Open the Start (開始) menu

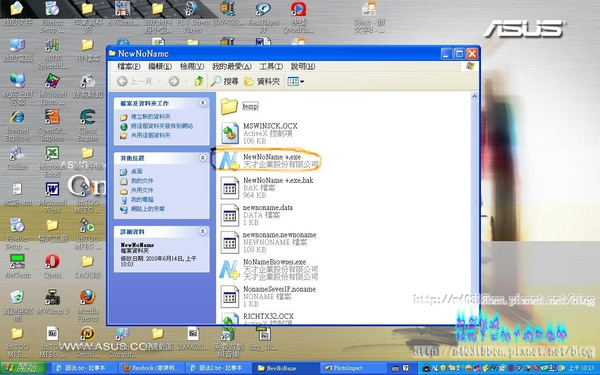coord(23,368)
